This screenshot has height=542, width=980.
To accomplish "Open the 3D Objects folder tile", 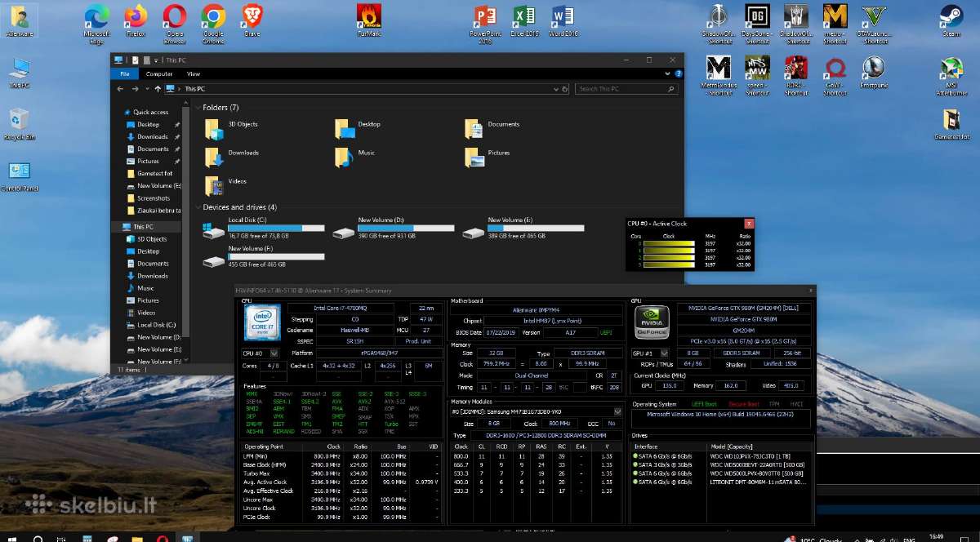I will point(233,128).
